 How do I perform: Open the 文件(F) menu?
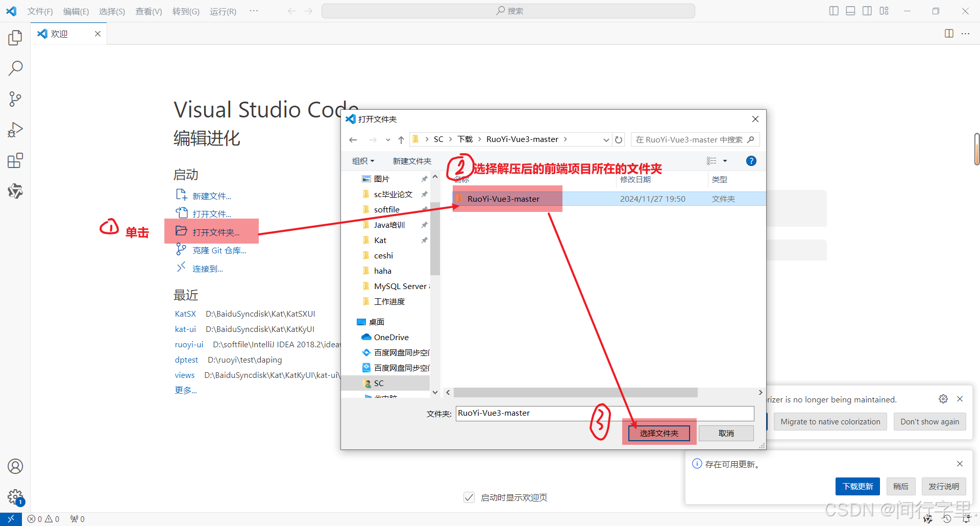[x=40, y=11]
